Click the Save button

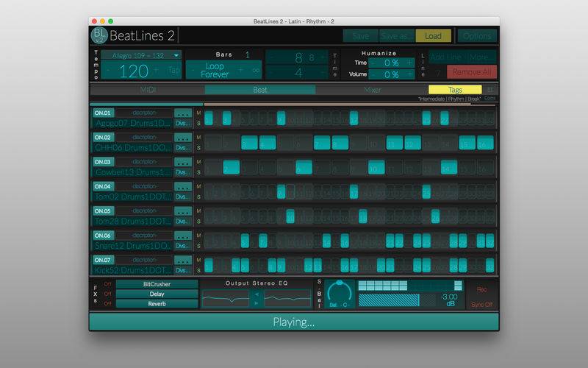[x=361, y=36]
